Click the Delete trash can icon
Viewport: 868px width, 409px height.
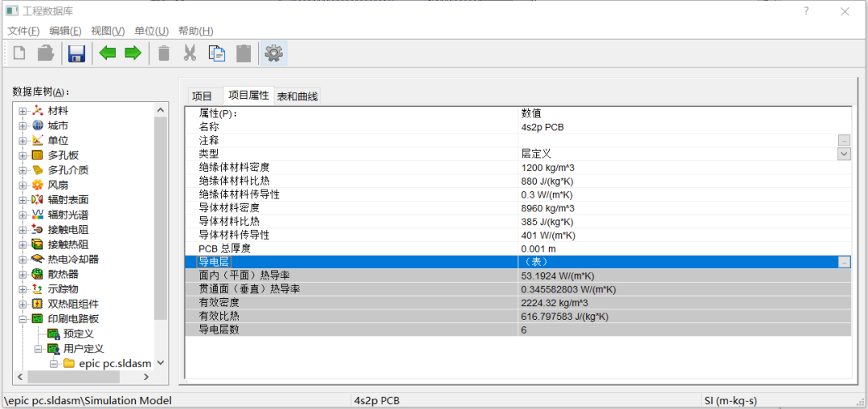coord(164,53)
